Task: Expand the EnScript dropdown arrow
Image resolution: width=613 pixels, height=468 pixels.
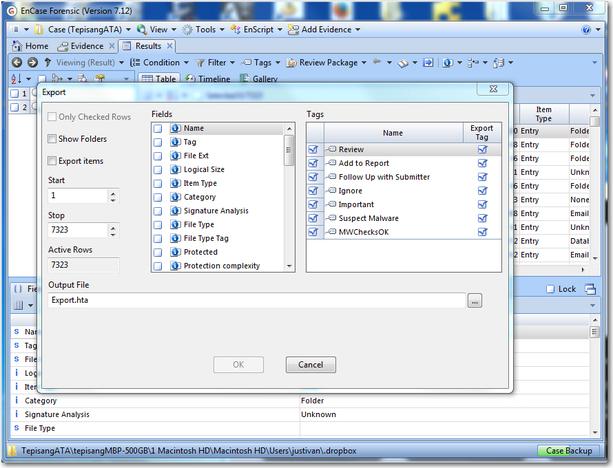Action: 280,30
